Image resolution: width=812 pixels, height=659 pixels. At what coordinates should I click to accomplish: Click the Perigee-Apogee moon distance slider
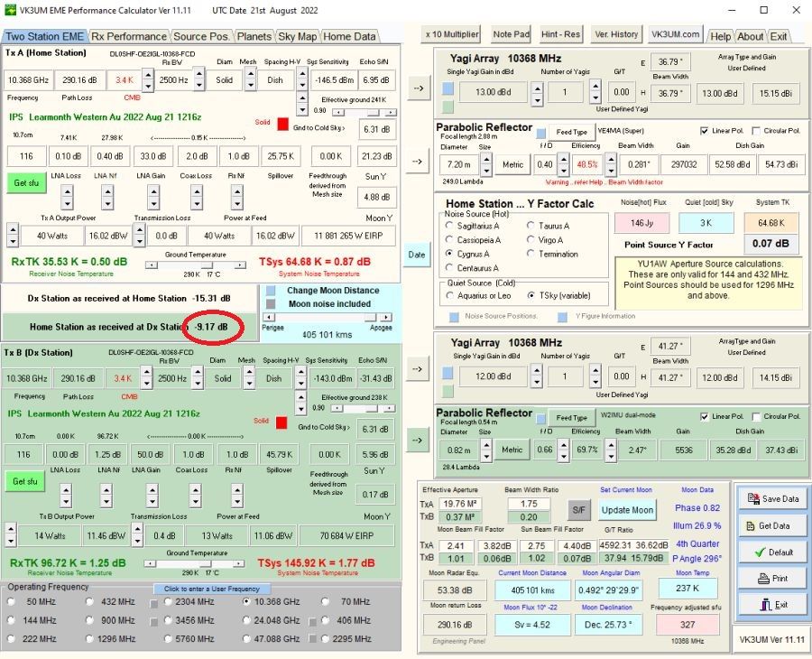[327, 317]
